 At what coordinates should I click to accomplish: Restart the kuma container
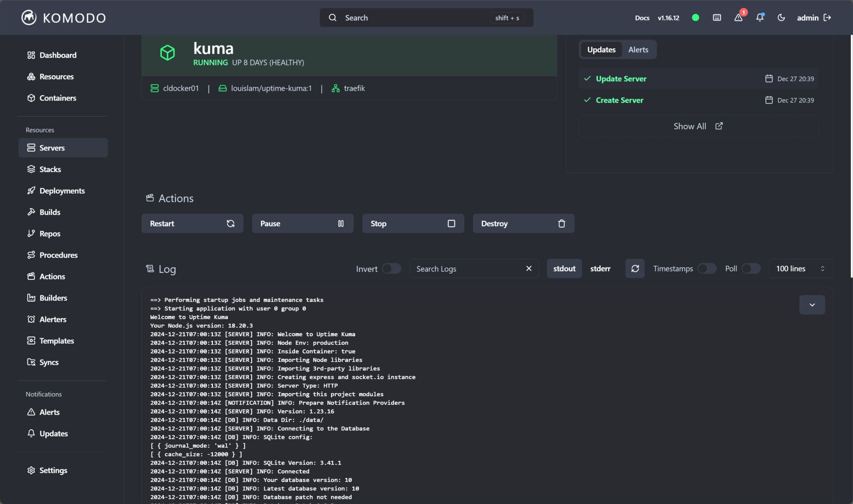pyautogui.click(x=192, y=223)
